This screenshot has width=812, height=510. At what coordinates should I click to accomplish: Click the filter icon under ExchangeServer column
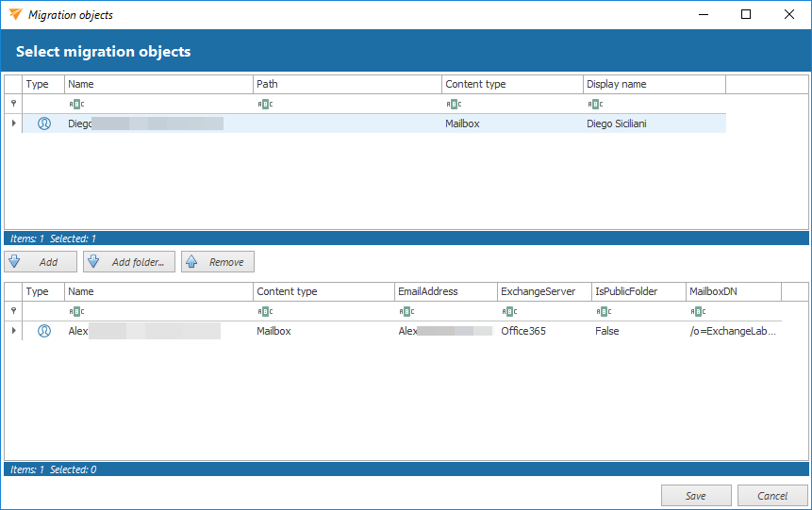pos(507,311)
